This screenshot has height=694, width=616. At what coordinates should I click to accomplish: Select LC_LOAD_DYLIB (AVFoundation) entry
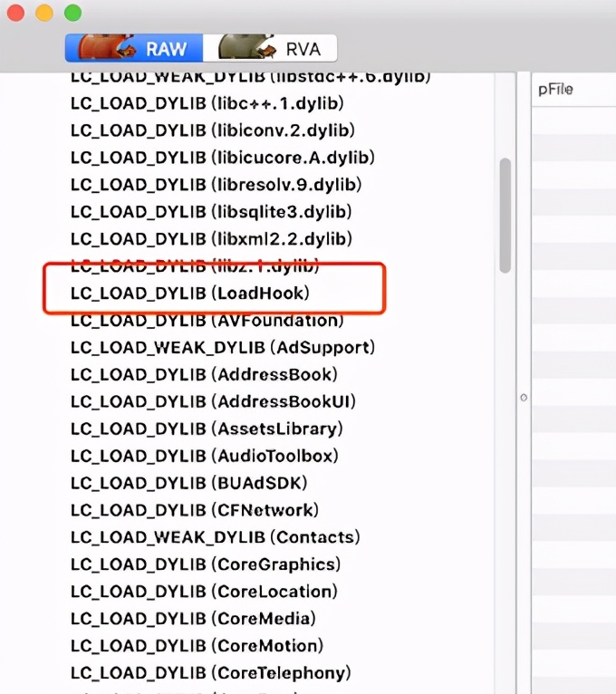(207, 321)
